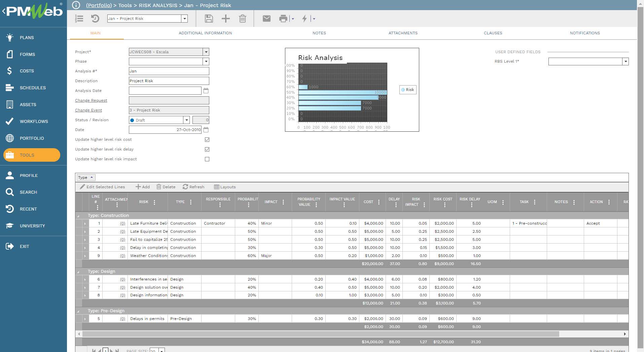The height and width of the screenshot is (352, 644).
Task: Add a new record with plus icon
Action: point(225,19)
